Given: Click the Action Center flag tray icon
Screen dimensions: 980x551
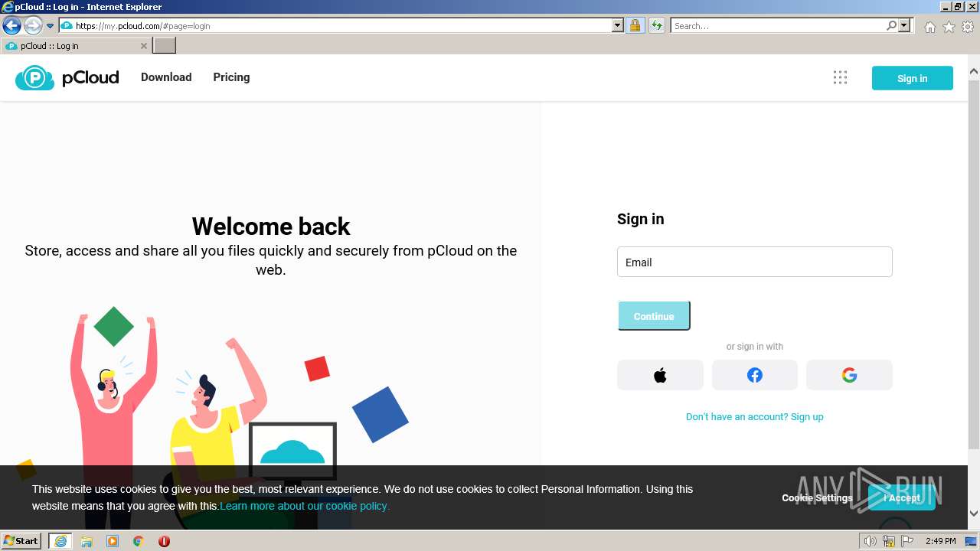Looking at the screenshot, I should [907, 541].
